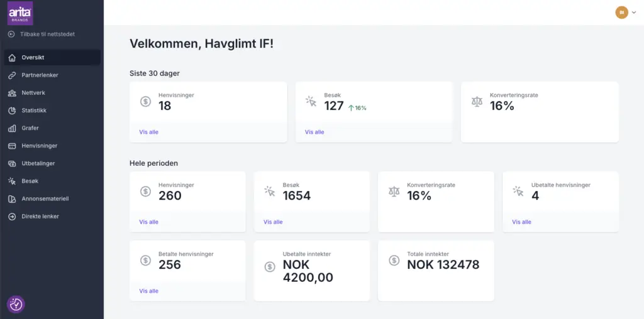This screenshot has width=644, height=319.
Task: Click the Statistikk pie chart icon
Action: (12, 111)
